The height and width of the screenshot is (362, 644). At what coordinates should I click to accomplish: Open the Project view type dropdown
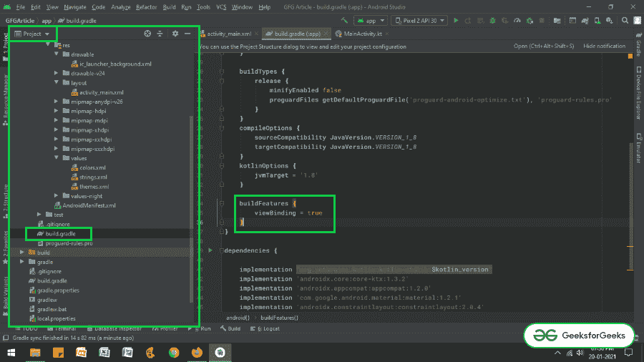tap(32, 34)
